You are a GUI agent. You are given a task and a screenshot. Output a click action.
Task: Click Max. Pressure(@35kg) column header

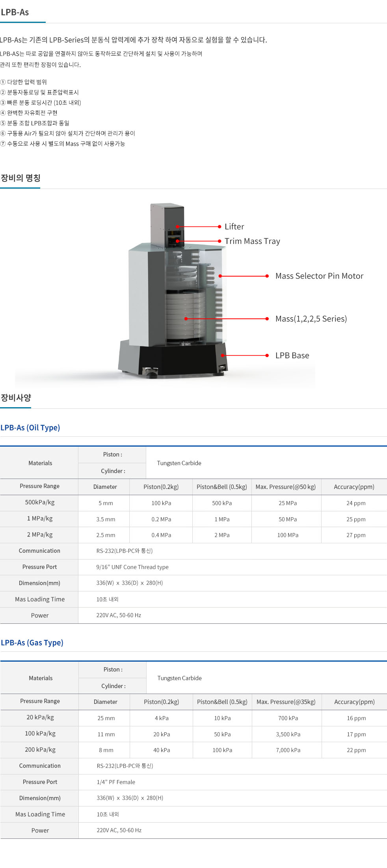[x=286, y=702]
